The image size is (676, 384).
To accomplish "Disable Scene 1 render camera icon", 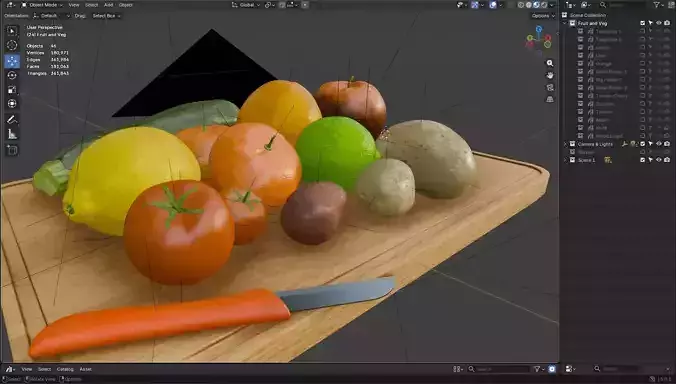I will click(x=667, y=160).
